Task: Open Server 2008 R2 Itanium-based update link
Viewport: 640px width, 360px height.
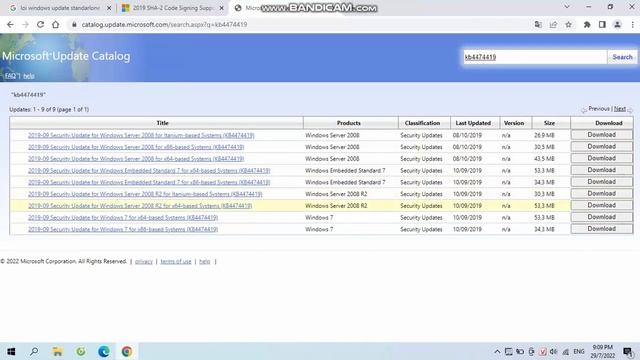Action: click(x=145, y=194)
